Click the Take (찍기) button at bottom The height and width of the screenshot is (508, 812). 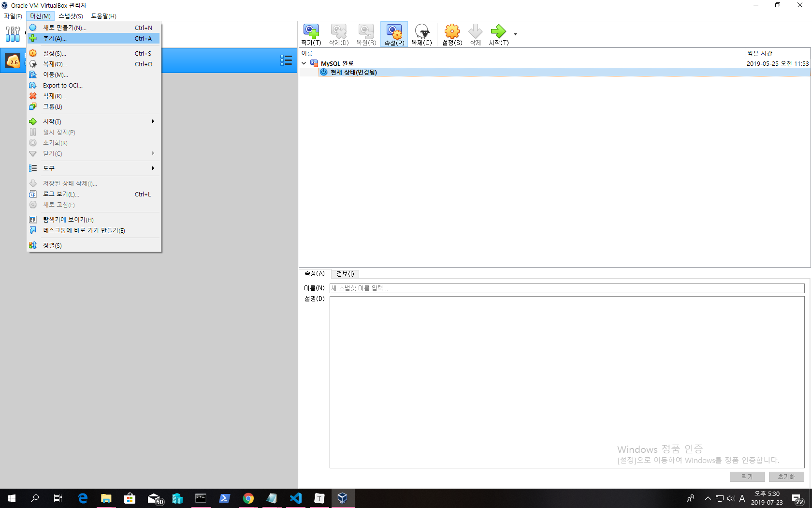[747, 477]
